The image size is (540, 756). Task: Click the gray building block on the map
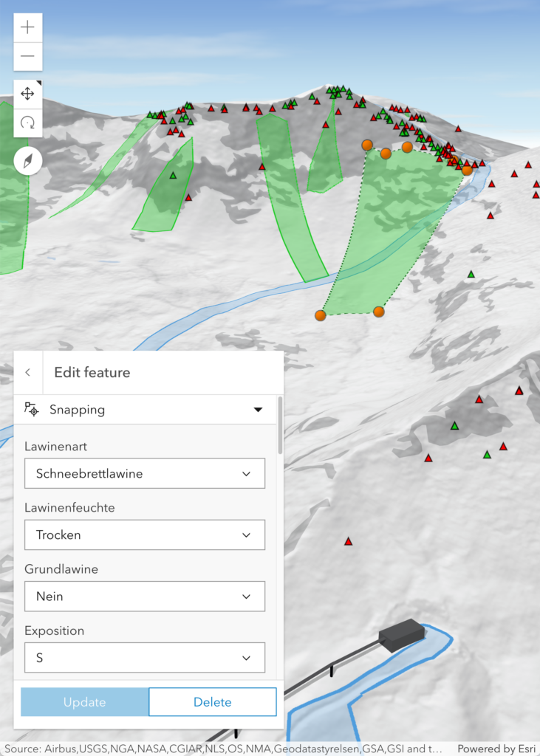tap(401, 635)
